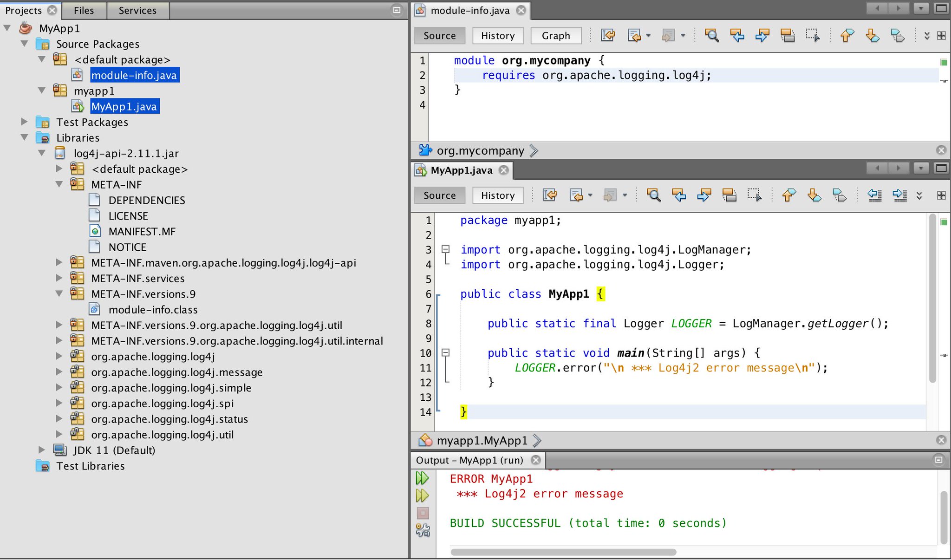Click the Graph view button

555,36
